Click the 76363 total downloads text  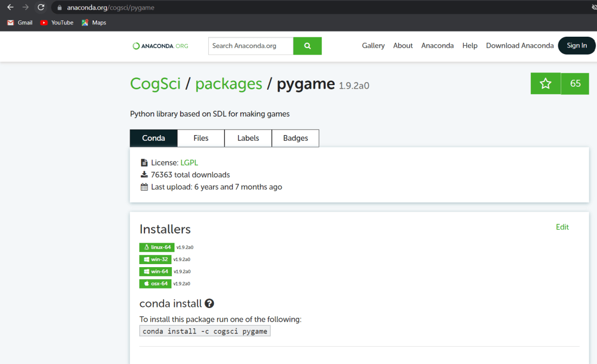point(190,175)
